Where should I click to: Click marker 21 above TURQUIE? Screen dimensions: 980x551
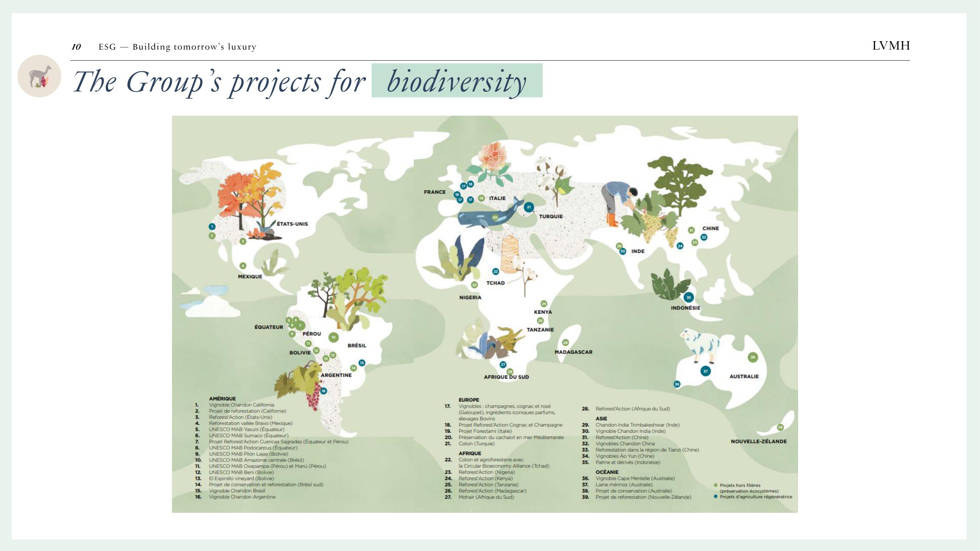tap(528, 207)
